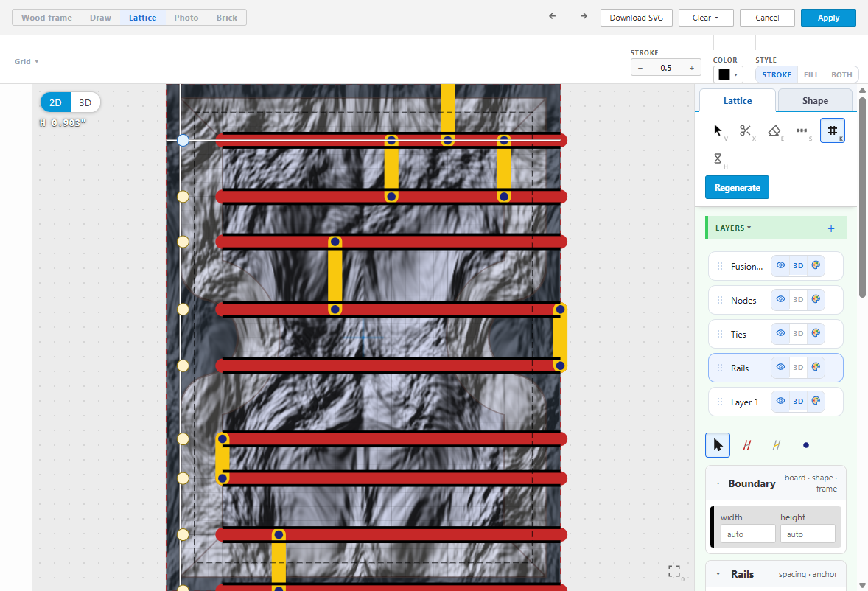Open the stroke color dropdown
868x591 pixels.
727,74
